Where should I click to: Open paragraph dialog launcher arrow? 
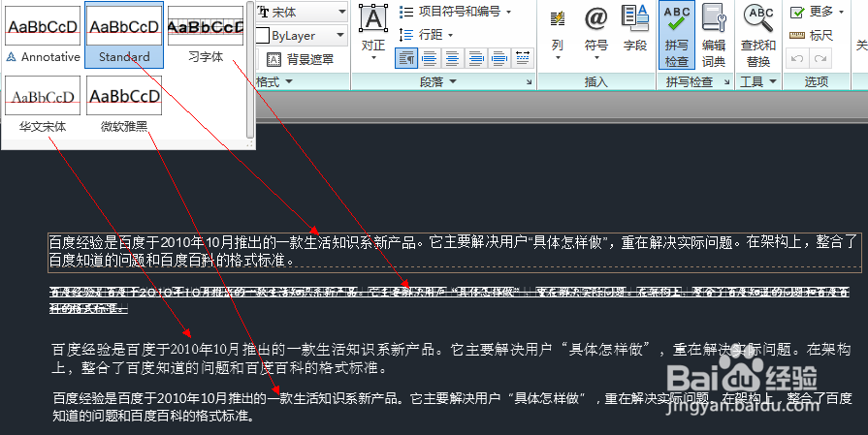[529, 82]
